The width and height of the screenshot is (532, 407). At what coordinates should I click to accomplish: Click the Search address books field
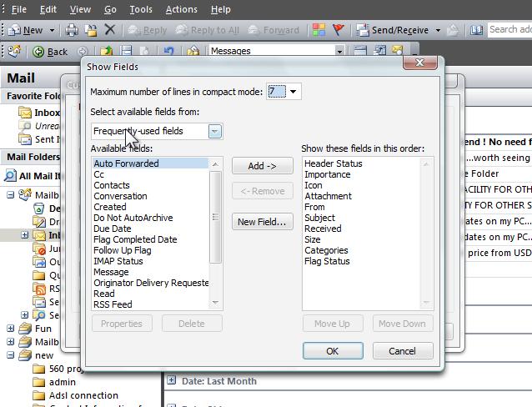(x=510, y=30)
